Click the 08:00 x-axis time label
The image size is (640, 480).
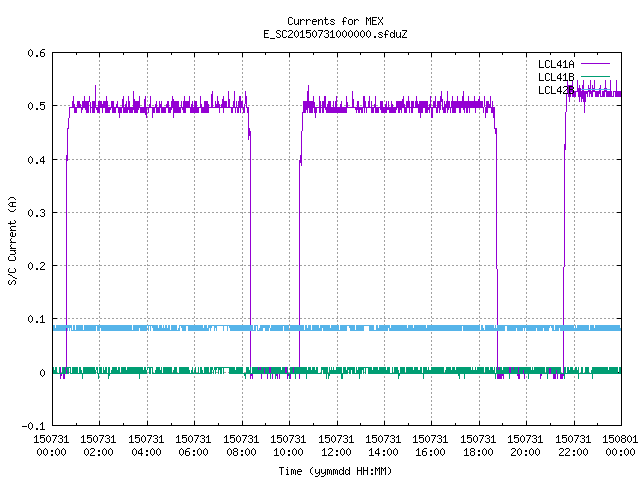241,452
